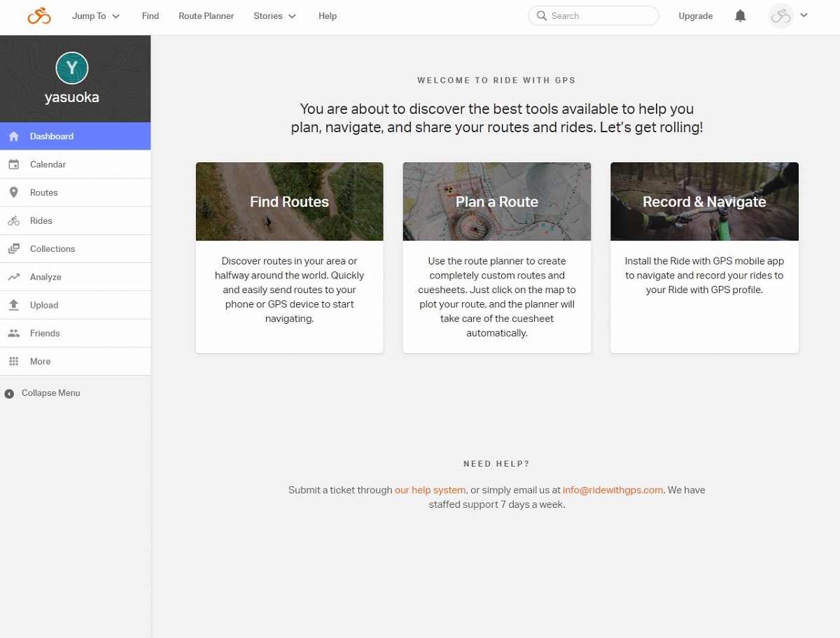Go to Upload in the sidebar

pos(75,305)
